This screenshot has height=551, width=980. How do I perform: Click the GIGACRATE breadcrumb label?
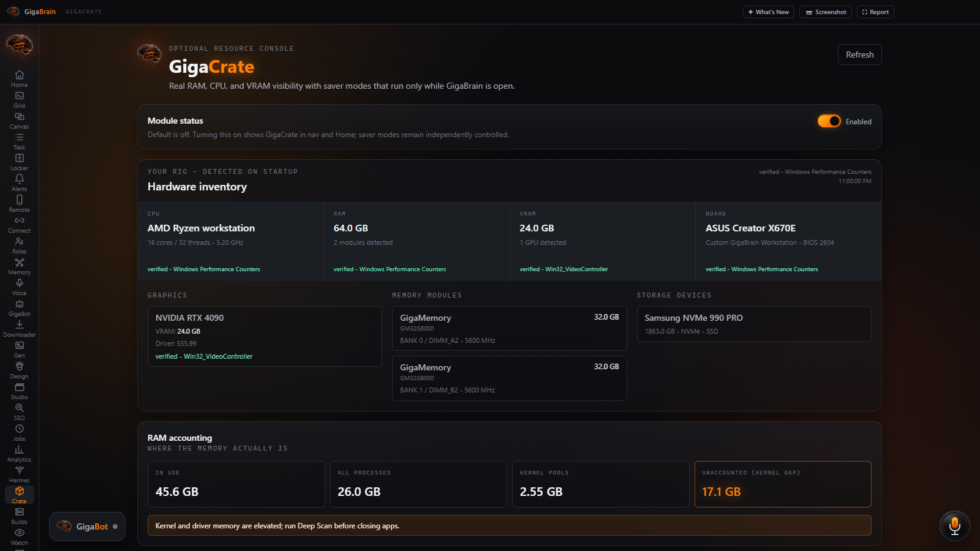pyautogui.click(x=84, y=12)
